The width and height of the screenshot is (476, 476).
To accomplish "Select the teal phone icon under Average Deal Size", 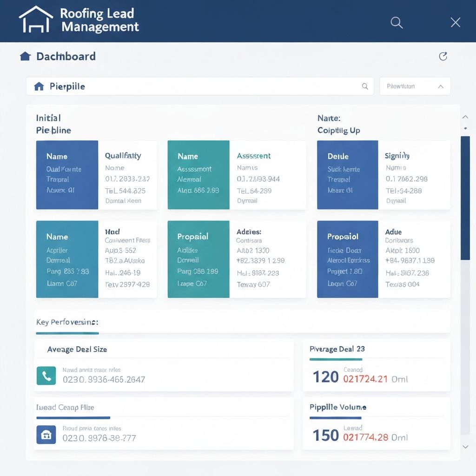I will coord(46,376).
